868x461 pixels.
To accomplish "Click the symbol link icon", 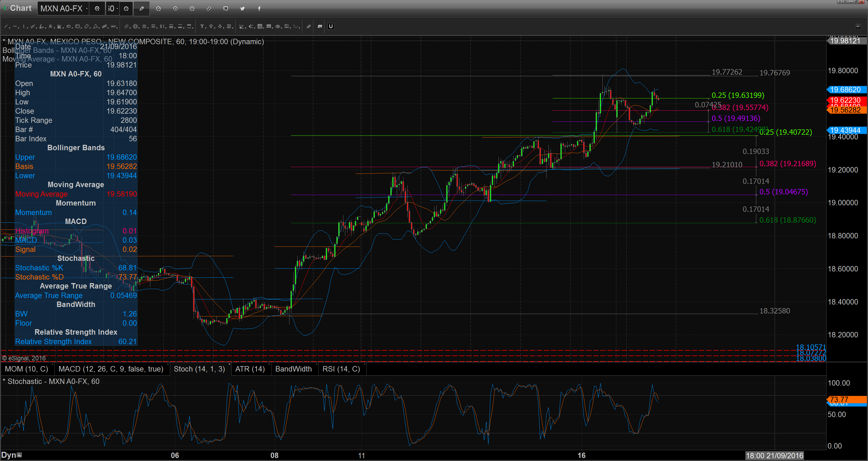I will pyautogui.click(x=209, y=9).
